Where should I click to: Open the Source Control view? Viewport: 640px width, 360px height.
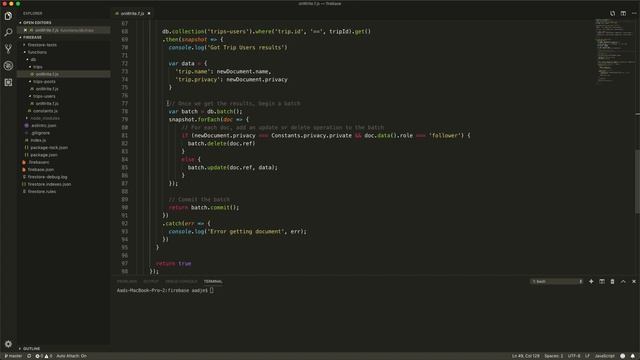pos(8,49)
